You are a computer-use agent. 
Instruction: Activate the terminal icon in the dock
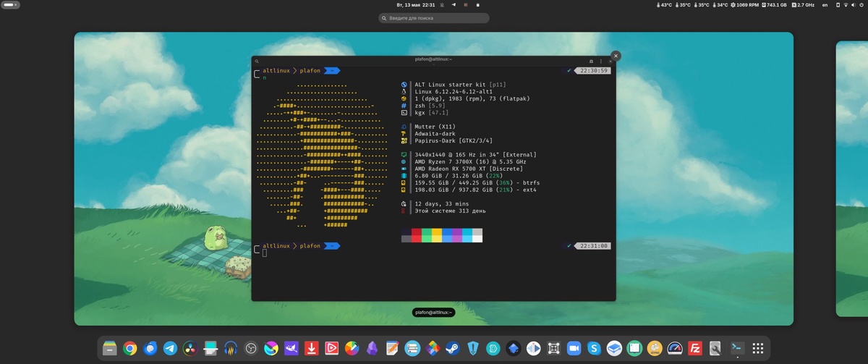pyautogui.click(x=737, y=348)
